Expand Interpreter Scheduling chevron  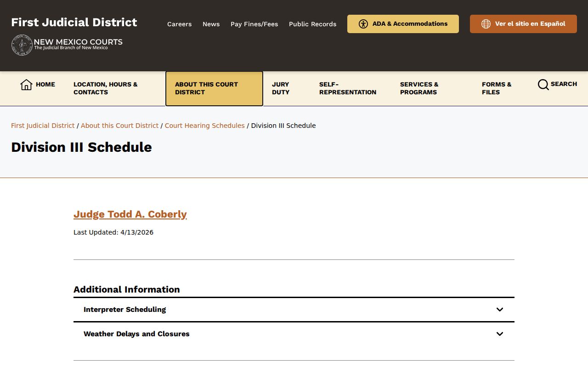(x=500, y=310)
